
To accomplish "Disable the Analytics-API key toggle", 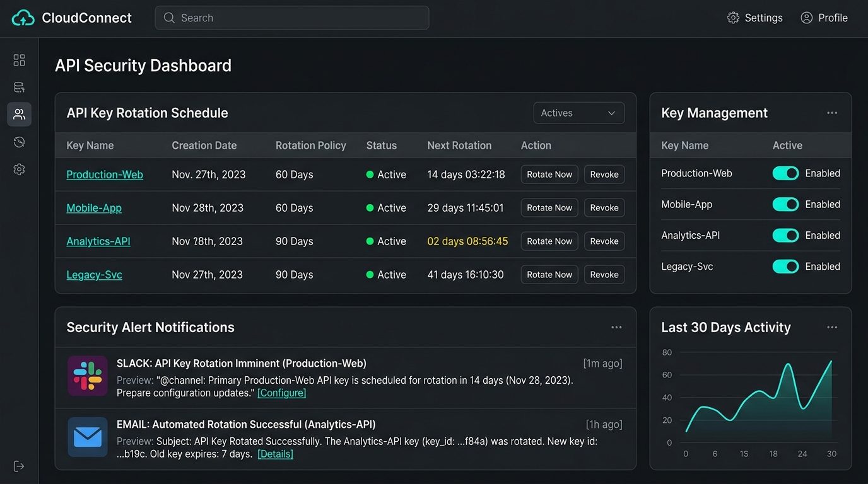I will tap(785, 235).
